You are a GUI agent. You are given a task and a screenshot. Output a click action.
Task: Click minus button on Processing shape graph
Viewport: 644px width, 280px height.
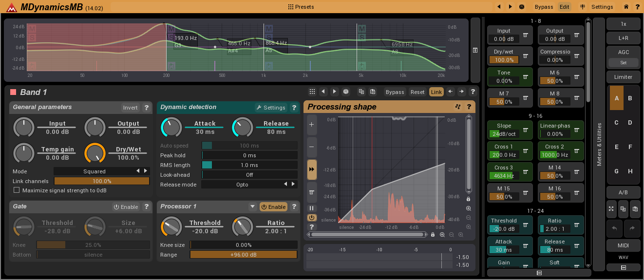[312, 147]
